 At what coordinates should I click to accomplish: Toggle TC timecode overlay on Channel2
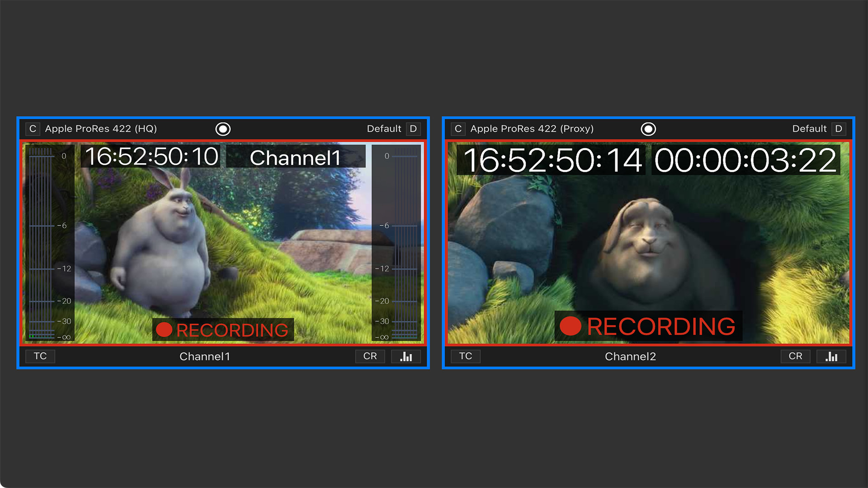pyautogui.click(x=466, y=356)
